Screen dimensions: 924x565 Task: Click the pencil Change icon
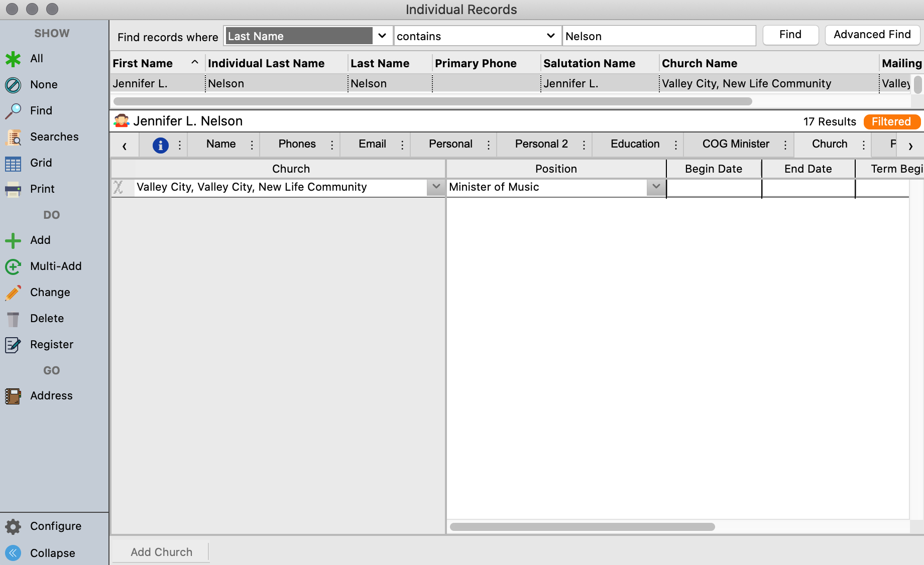click(13, 293)
